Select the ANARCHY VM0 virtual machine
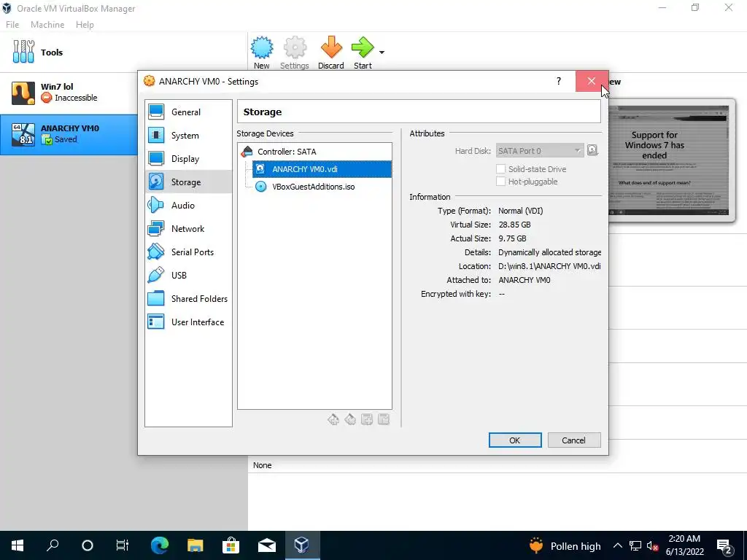 [69, 134]
